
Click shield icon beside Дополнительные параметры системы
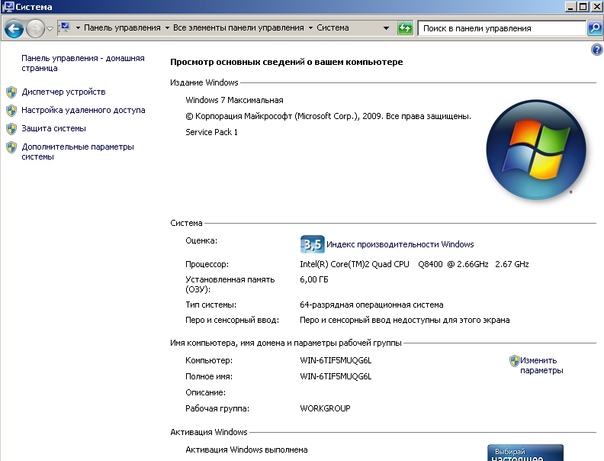click(12, 147)
